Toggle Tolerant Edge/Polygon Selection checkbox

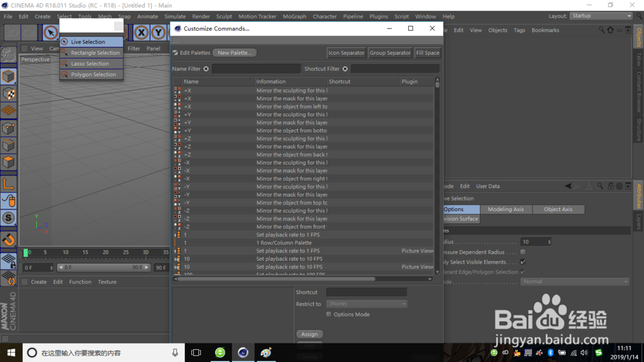[x=523, y=272]
